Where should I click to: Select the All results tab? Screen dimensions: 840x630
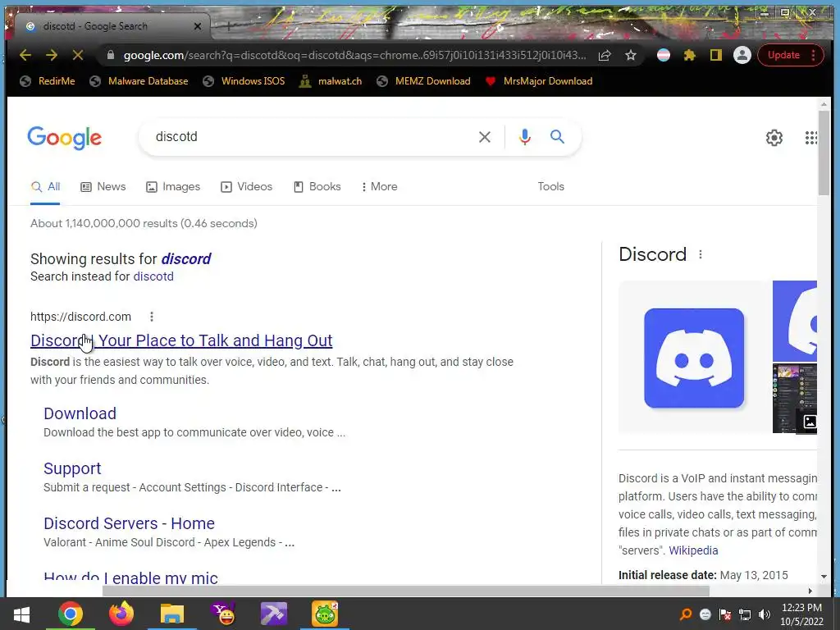(x=46, y=186)
